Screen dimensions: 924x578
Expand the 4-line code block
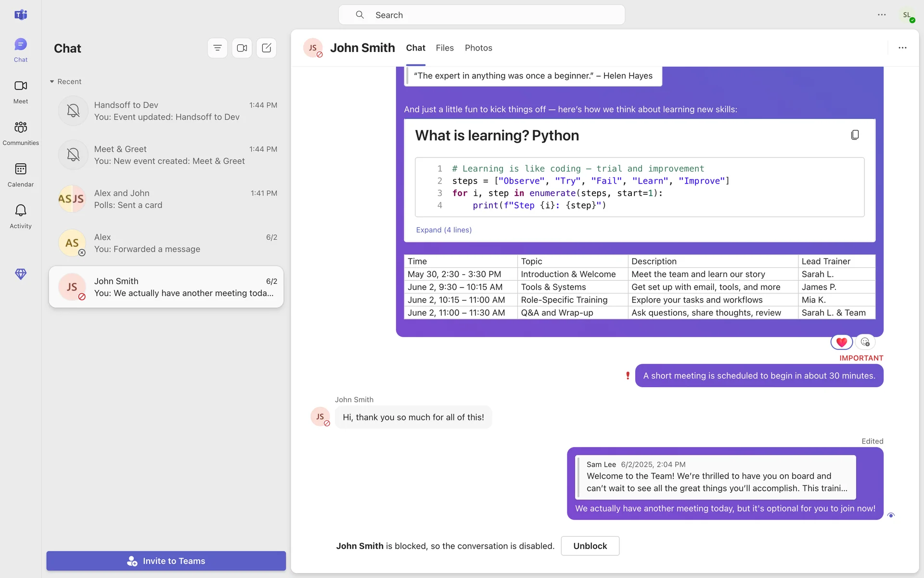point(444,230)
